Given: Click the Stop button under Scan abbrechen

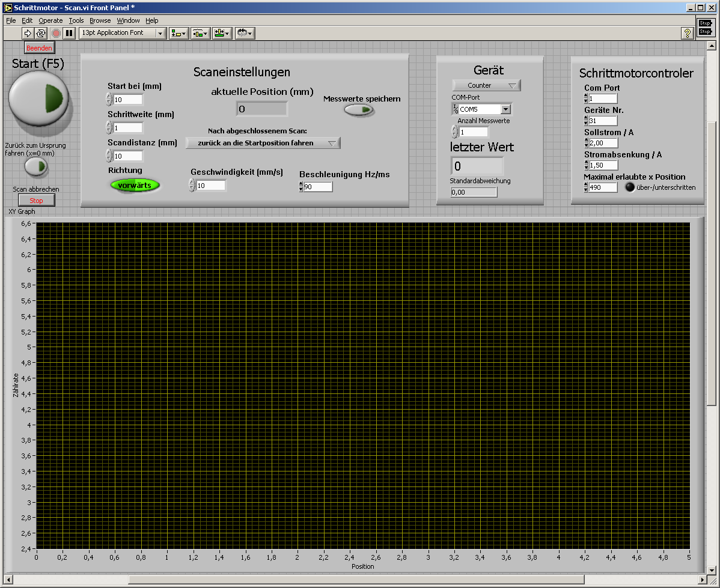Looking at the screenshot, I should pos(36,200).
